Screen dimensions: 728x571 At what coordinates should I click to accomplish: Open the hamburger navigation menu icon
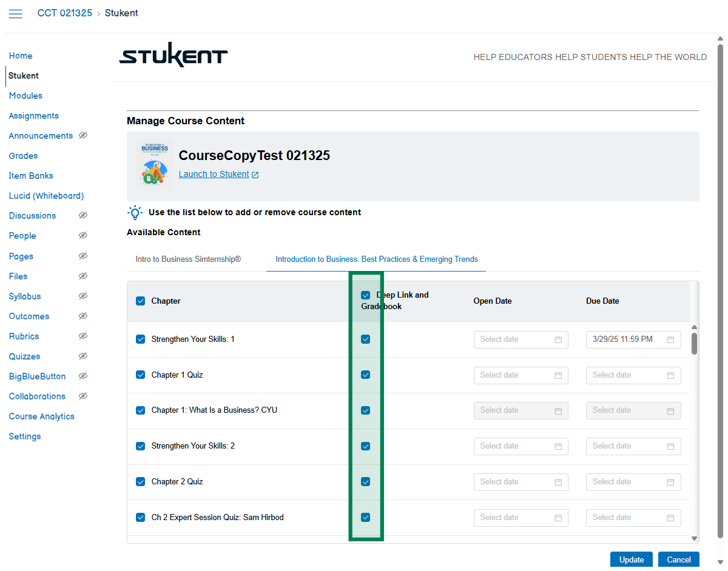click(x=15, y=13)
